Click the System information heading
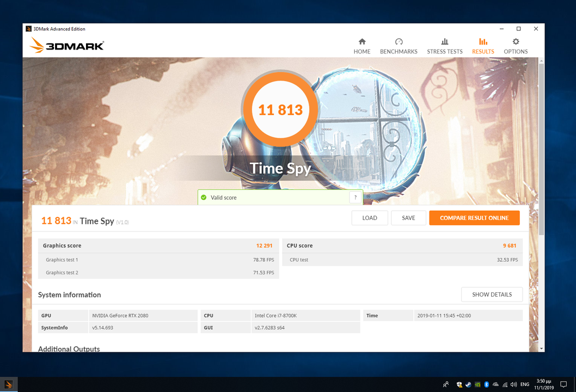Viewport: 576px width, 392px height. tap(70, 295)
